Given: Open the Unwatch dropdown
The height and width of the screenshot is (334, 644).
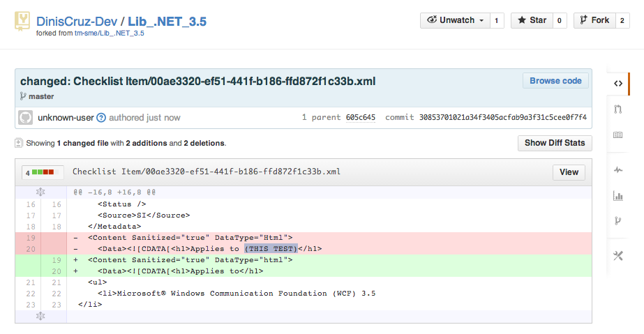Looking at the screenshot, I should 456,20.
